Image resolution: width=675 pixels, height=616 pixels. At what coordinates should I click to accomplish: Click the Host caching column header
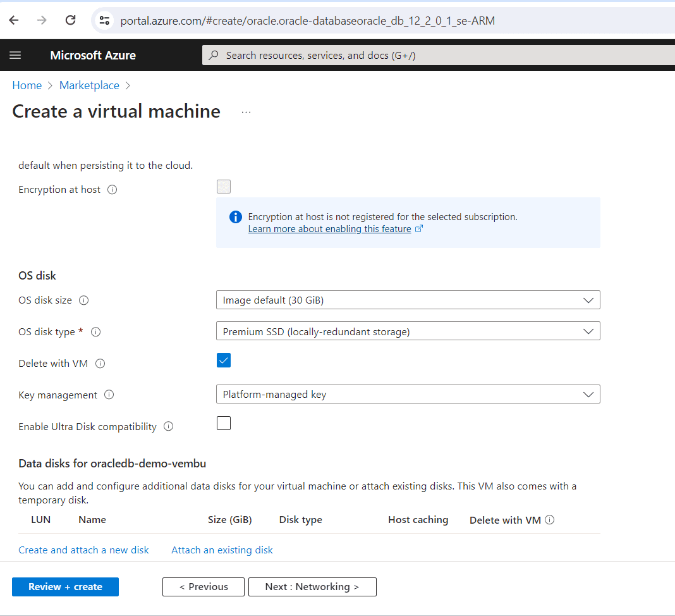coord(418,520)
